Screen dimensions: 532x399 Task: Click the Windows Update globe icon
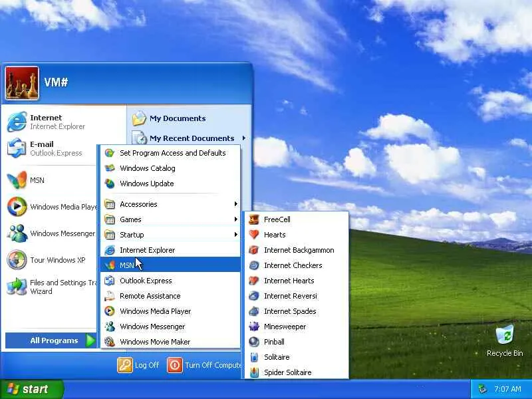click(x=110, y=184)
